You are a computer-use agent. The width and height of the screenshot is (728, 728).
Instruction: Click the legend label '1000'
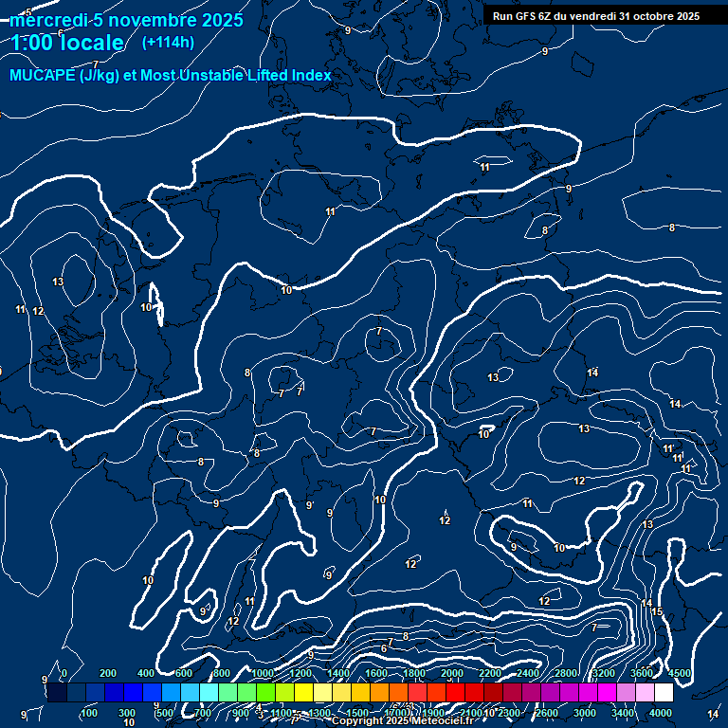(x=263, y=673)
